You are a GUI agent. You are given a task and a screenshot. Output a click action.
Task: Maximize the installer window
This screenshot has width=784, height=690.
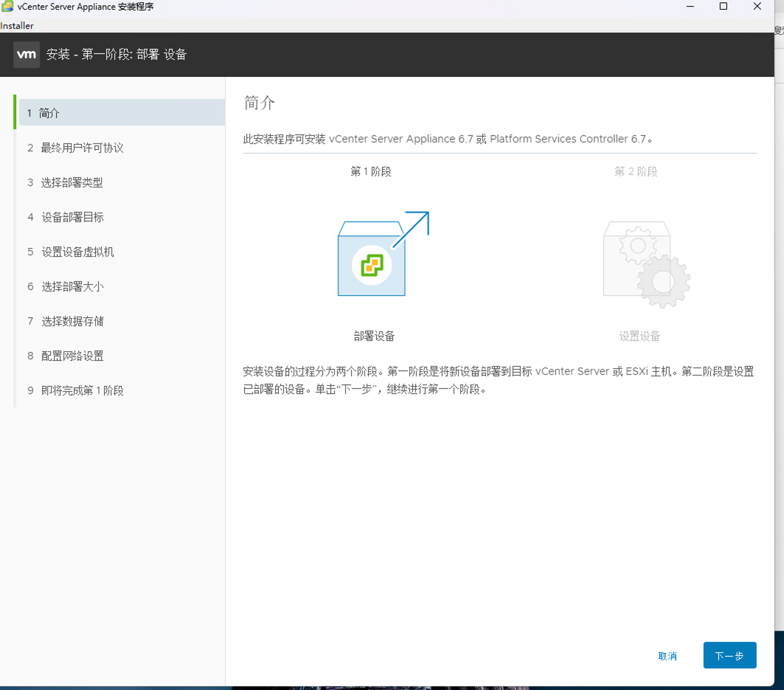pyautogui.click(x=723, y=7)
